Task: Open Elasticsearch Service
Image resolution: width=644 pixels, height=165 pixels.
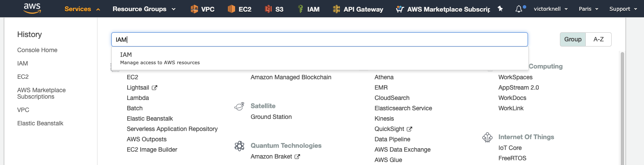Action: (403, 108)
